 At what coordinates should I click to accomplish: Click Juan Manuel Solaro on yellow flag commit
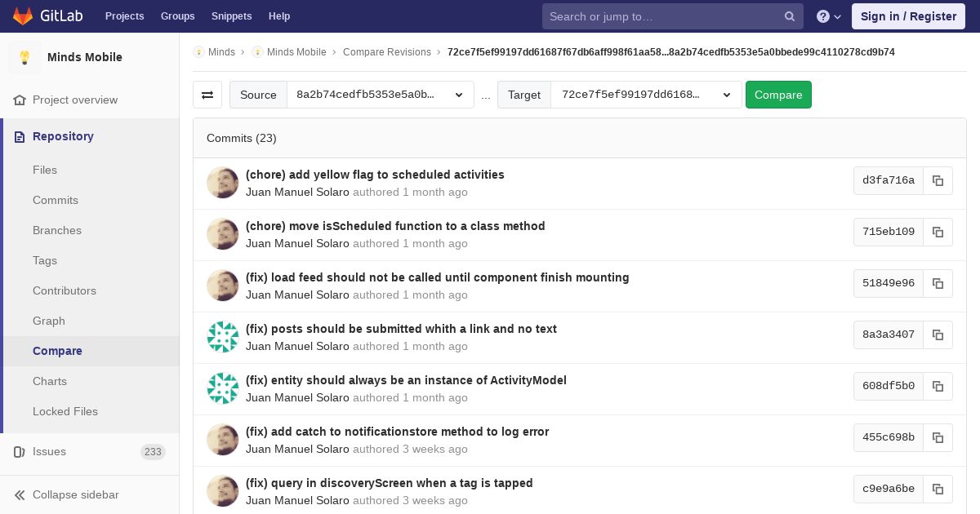coord(297,193)
